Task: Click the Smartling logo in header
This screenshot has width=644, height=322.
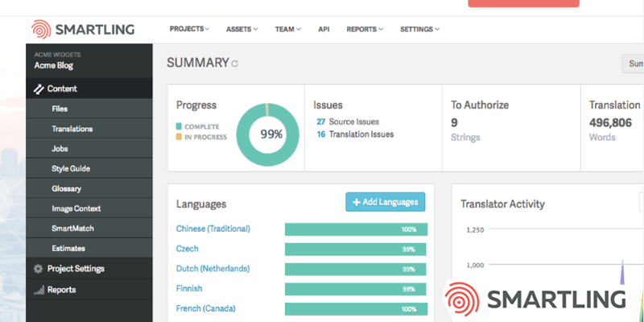Action: coord(83,30)
